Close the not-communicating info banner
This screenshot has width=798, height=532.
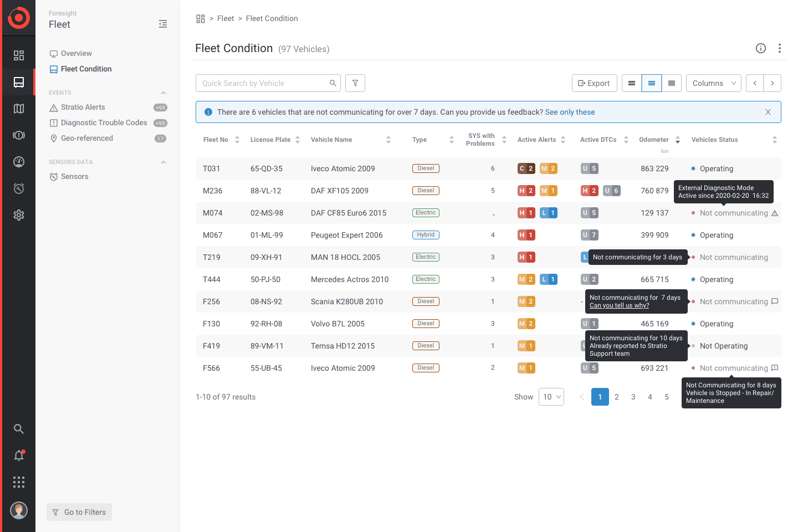click(768, 112)
